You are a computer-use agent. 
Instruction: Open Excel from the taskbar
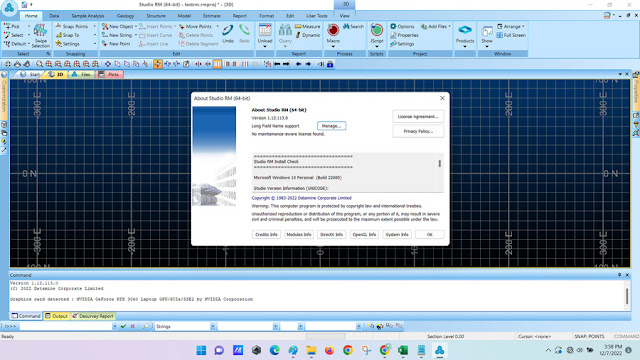coord(403,350)
